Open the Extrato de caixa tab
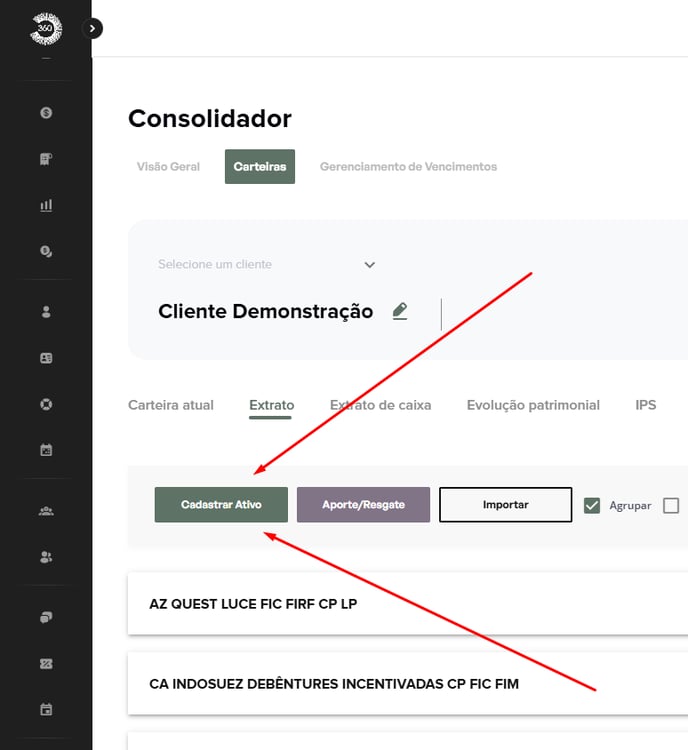This screenshot has height=750, width=688. coord(380,405)
